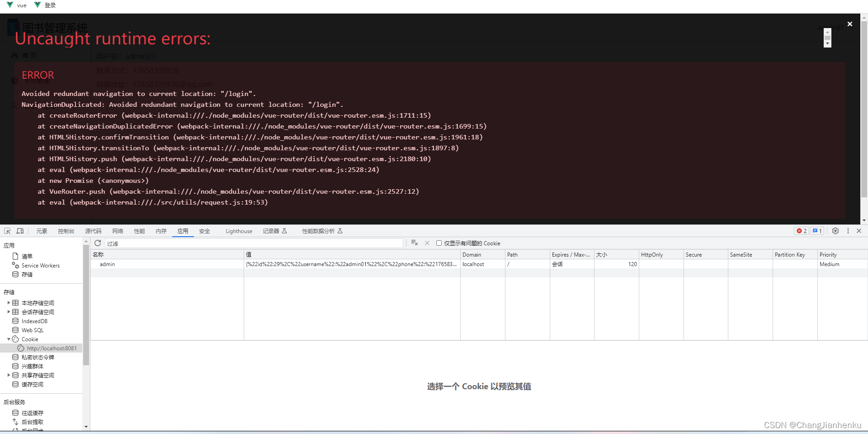Select http://localhost:8081 cookie origin
Image resolution: width=868 pixels, height=434 pixels.
(52, 348)
